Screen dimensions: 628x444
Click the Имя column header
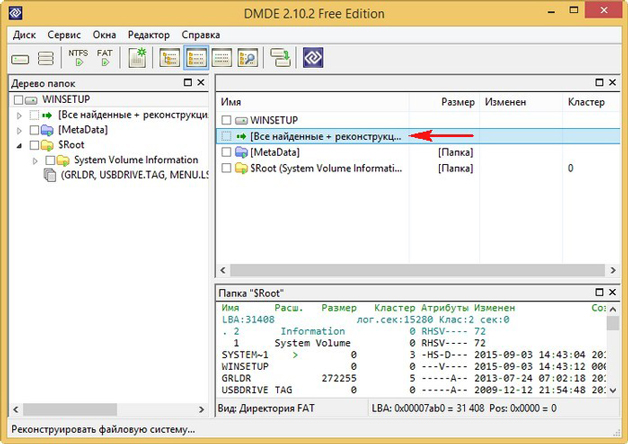(232, 102)
